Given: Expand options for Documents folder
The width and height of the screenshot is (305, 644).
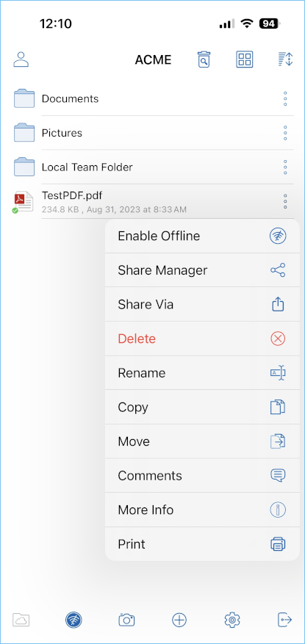Looking at the screenshot, I should tap(285, 98).
